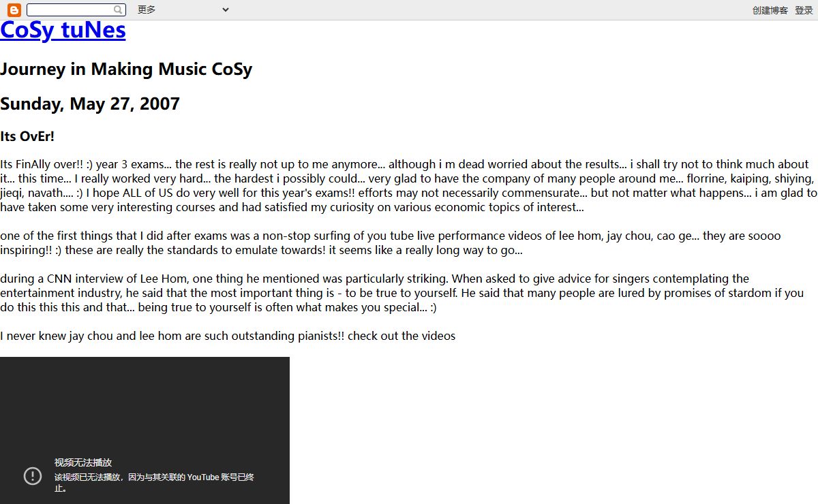
Task: Click the orange Blogger logo icon
Action: pyautogui.click(x=14, y=10)
